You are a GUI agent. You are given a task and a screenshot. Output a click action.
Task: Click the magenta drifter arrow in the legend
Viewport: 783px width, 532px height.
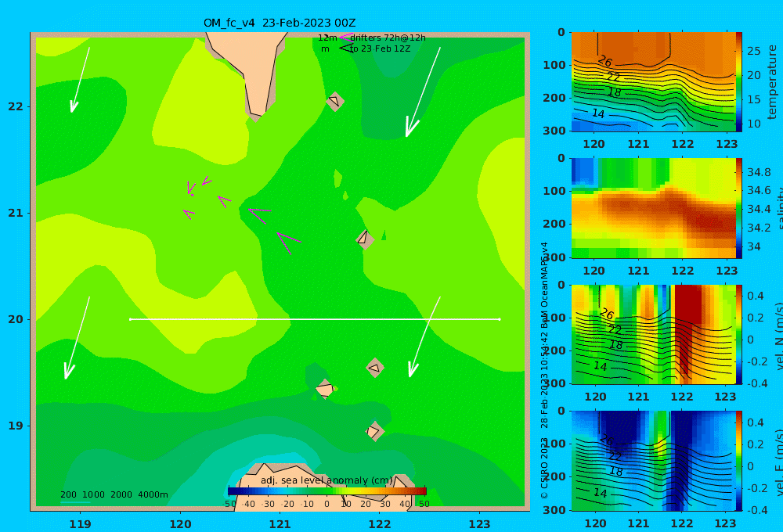[x=345, y=38]
